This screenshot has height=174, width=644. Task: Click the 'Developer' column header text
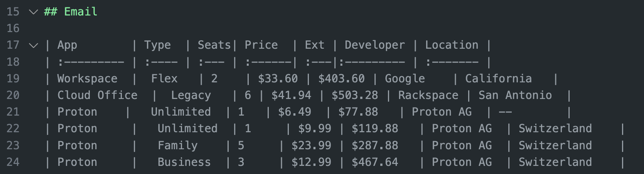(x=374, y=45)
